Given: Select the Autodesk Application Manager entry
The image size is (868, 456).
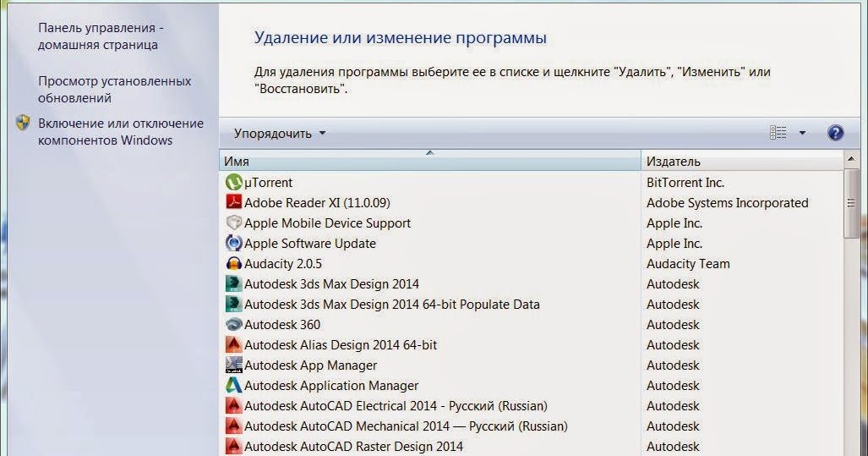Looking at the screenshot, I should coord(331,386).
